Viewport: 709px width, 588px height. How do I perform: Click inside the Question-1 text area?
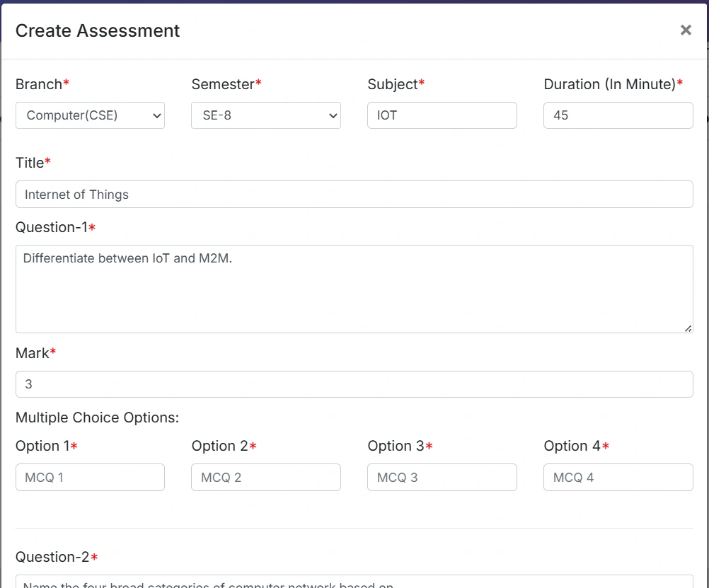(354, 289)
